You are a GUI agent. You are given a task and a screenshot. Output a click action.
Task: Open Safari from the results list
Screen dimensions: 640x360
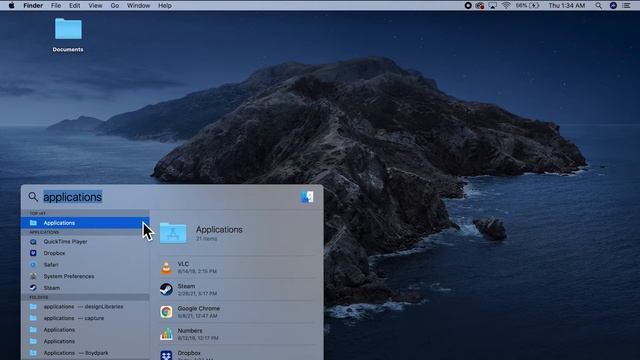click(85, 264)
